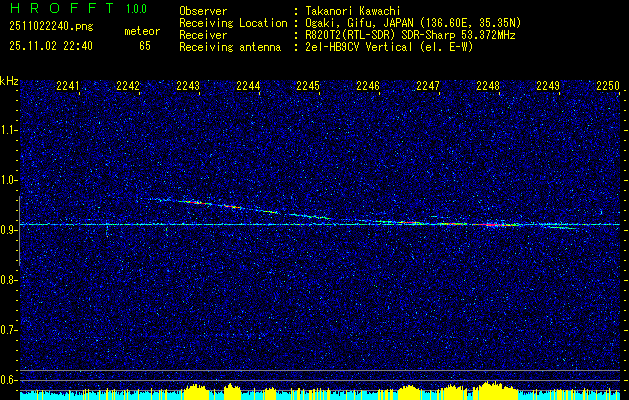Click time marker 2241
The height and width of the screenshot is (400, 629).
pyautogui.click(x=68, y=86)
